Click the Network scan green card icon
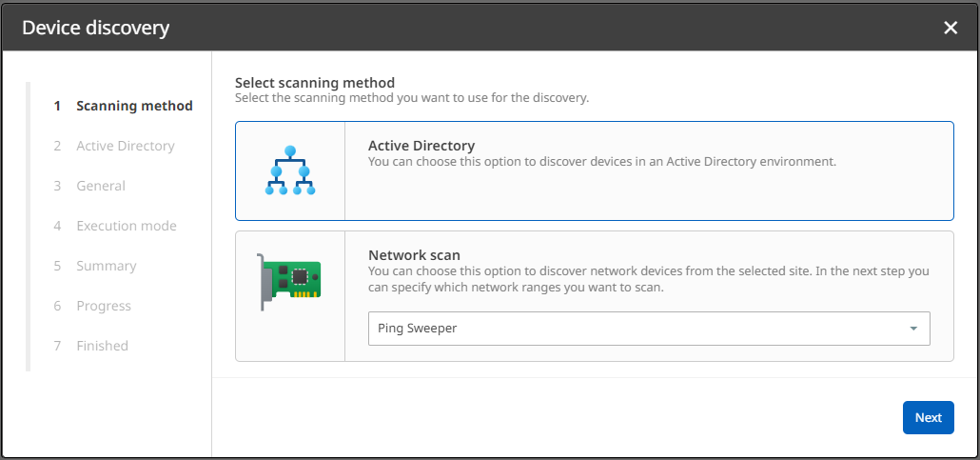Viewport: 980px width, 460px height. click(x=289, y=281)
